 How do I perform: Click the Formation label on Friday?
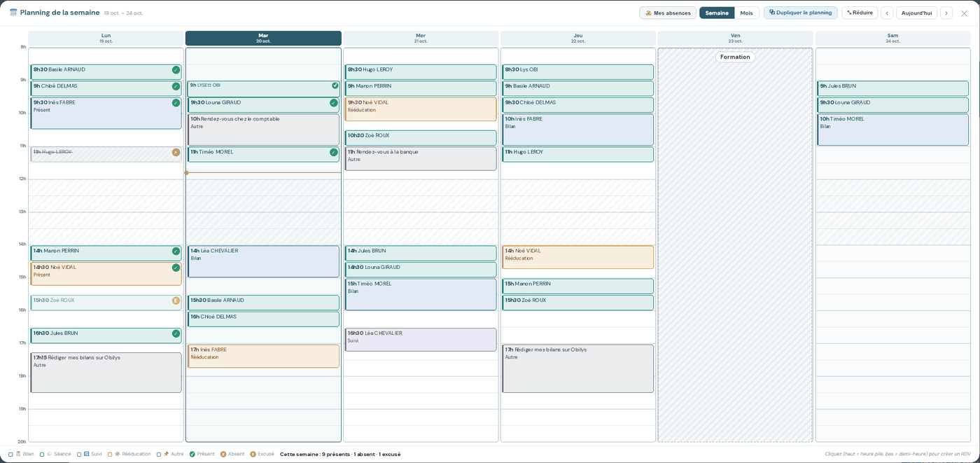tap(735, 57)
